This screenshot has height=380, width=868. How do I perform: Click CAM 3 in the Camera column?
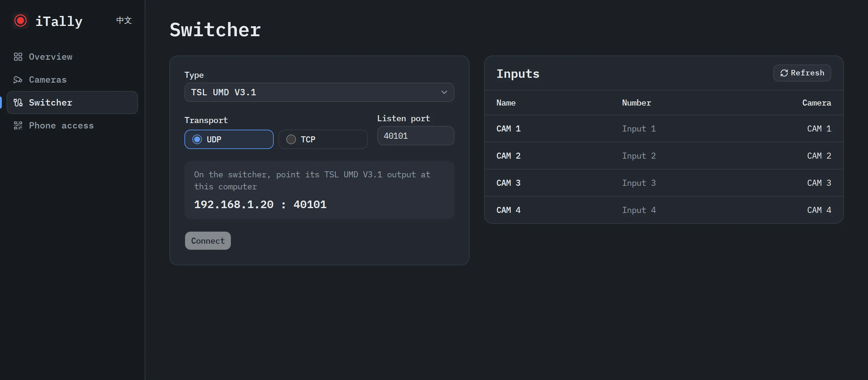[x=819, y=183]
